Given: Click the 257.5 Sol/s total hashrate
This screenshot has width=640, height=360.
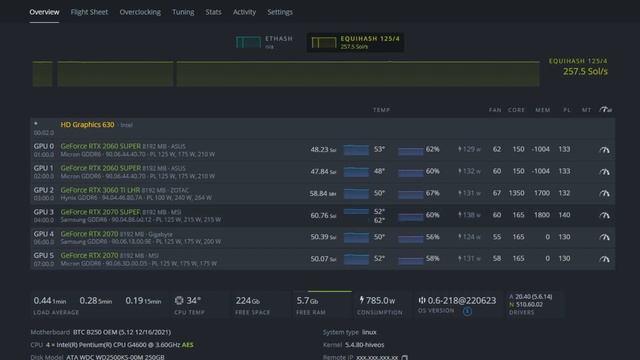Looking at the screenshot, I should pyautogui.click(x=585, y=71).
